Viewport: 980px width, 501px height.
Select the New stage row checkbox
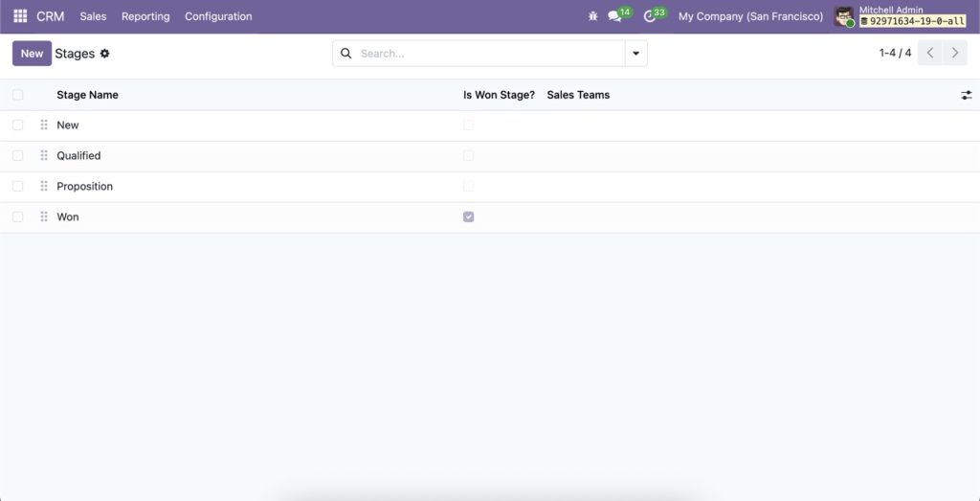pyautogui.click(x=18, y=125)
